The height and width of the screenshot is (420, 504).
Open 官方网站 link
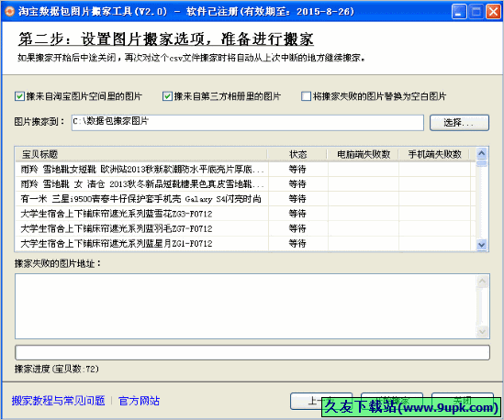tap(139, 401)
